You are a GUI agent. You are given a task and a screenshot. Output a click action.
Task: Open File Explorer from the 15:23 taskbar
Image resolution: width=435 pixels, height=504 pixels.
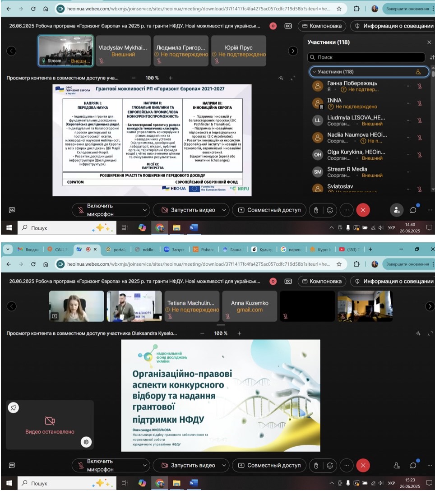point(176,483)
